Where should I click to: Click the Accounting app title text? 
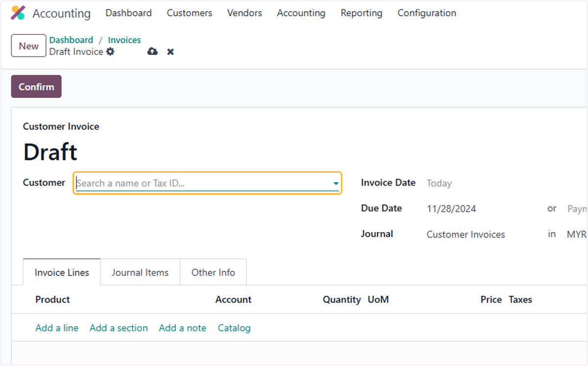(62, 14)
